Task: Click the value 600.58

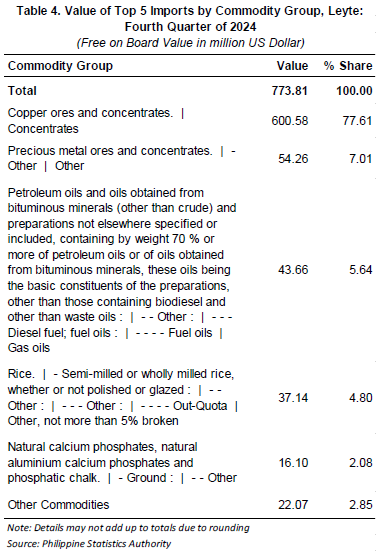Action: (290, 121)
